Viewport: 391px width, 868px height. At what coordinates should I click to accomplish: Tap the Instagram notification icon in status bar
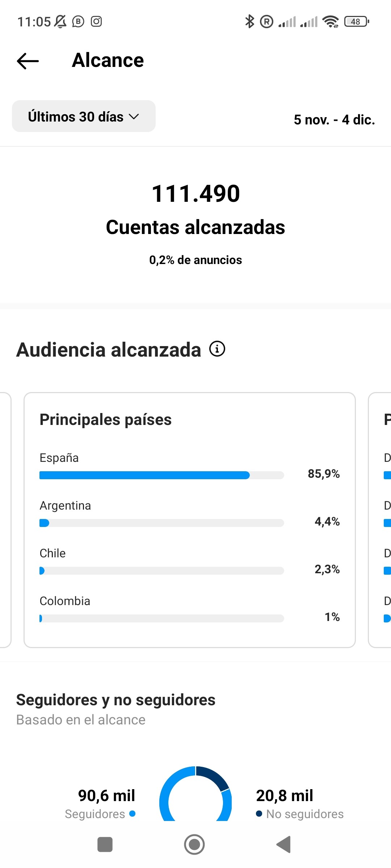pyautogui.click(x=96, y=22)
